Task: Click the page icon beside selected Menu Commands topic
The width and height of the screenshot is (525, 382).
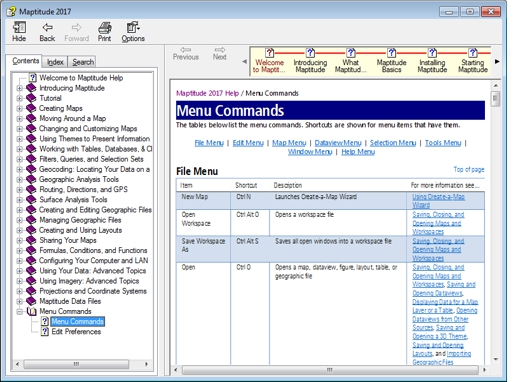Action: pyautogui.click(x=45, y=321)
